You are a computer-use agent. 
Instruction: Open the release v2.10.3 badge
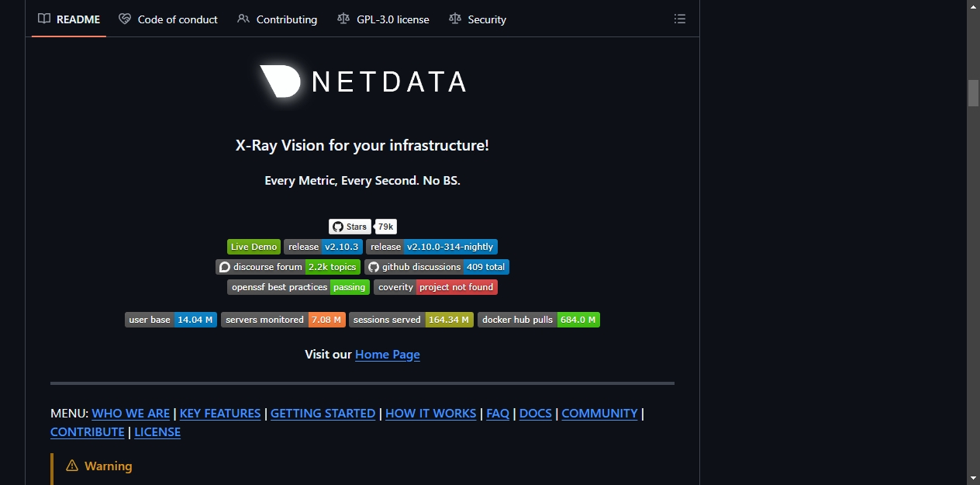323,247
